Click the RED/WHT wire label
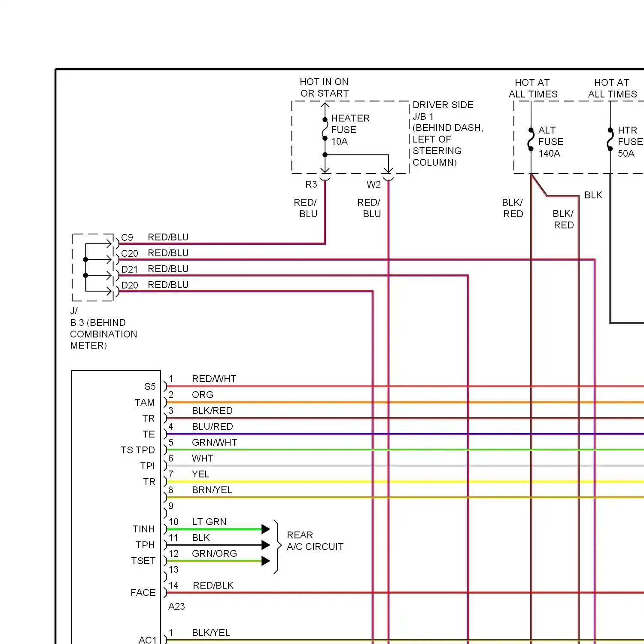644x644 pixels. (214, 379)
